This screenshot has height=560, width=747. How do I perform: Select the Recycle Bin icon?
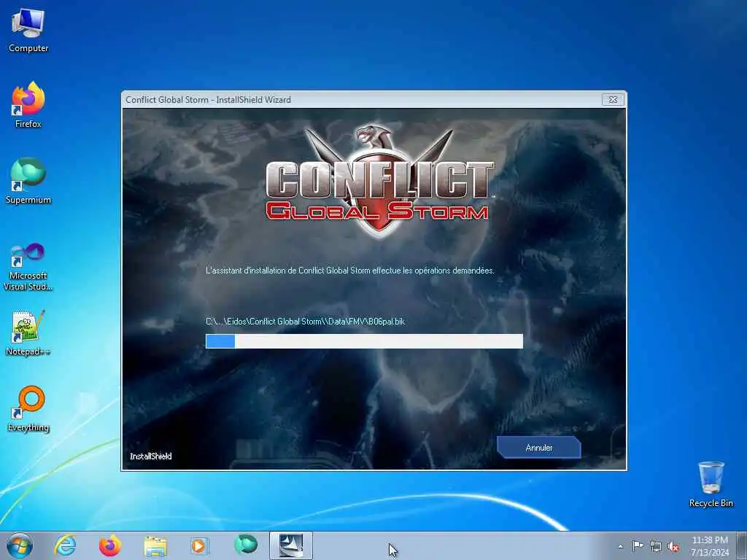pos(711,484)
